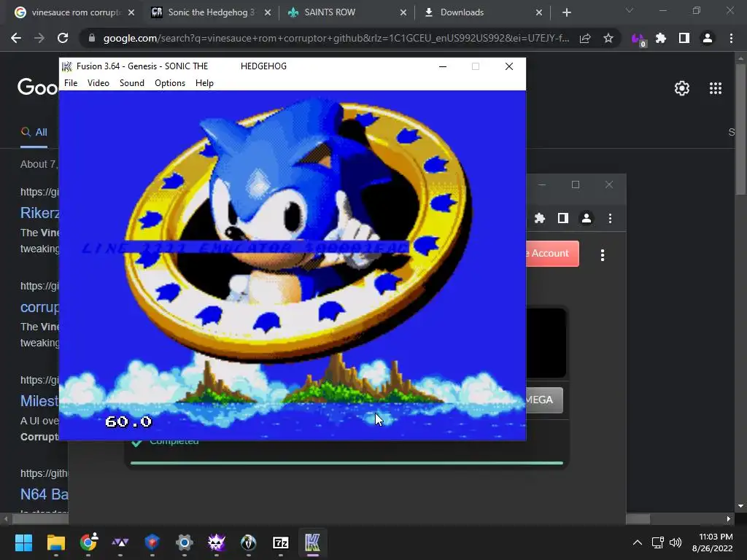Open File Explorer from the taskbar
The height and width of the screenshot is (560, 747).
55,542
